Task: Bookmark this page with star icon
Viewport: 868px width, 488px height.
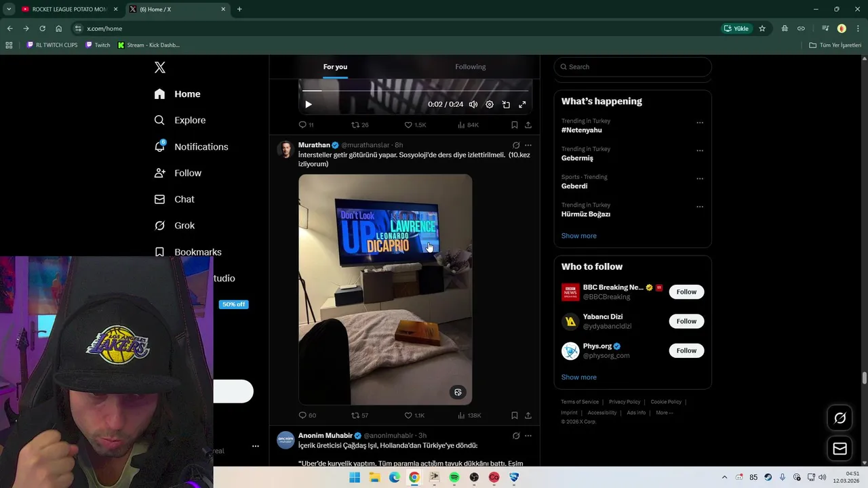Action: 762,28
